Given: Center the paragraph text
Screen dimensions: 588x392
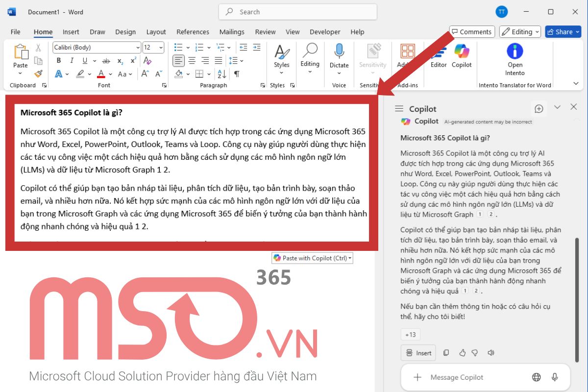Looking at the screenshot, I should pyautogui.click(x=192, y=61).
